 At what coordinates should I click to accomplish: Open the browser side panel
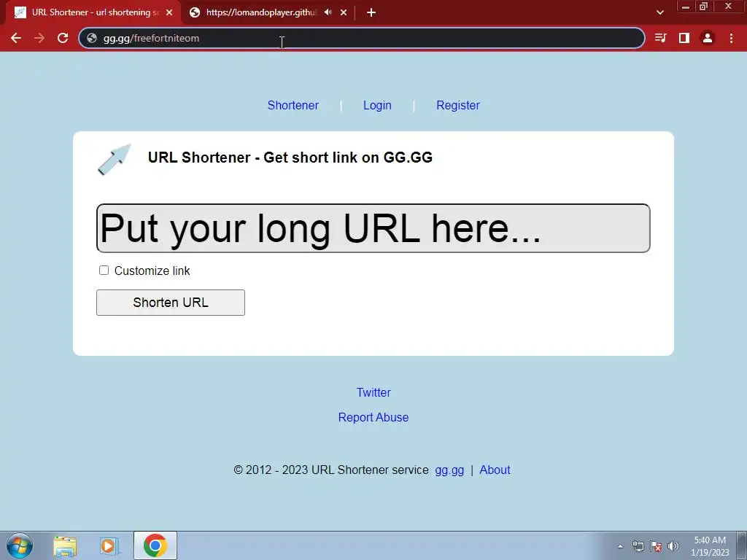point(684,38)
